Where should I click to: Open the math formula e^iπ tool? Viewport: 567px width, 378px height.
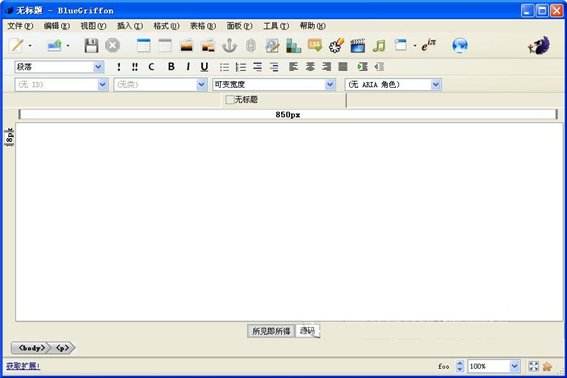[x=429, y=45]
